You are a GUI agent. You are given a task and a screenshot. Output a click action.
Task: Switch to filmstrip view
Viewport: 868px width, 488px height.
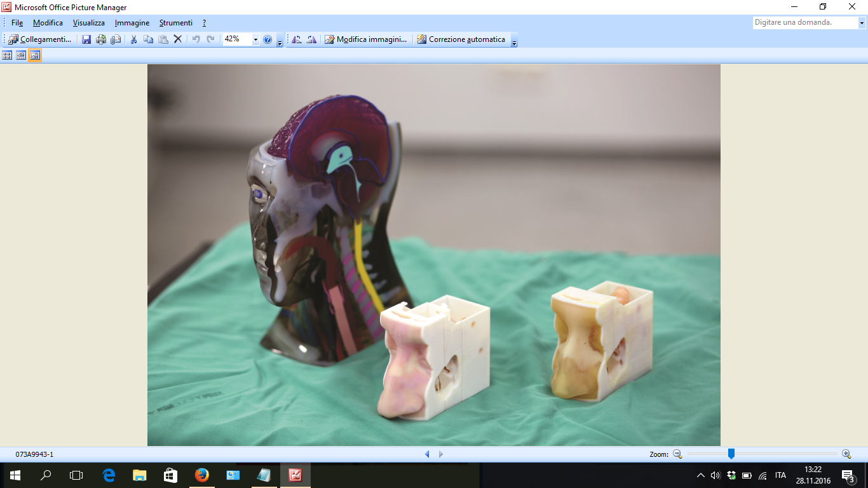(x=21, y=55)
